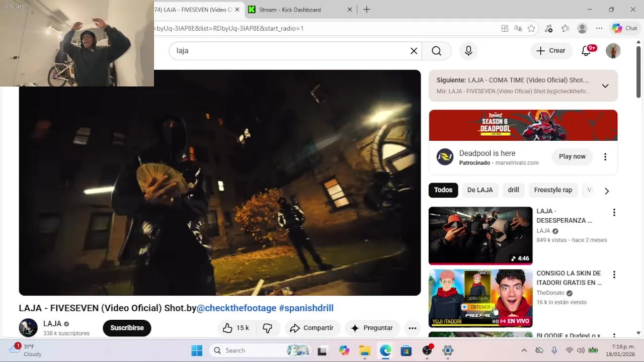Open Copilot Chat in Edge
Screen dimensions: 644x362
pyautogui.click(x=624, y=29)
